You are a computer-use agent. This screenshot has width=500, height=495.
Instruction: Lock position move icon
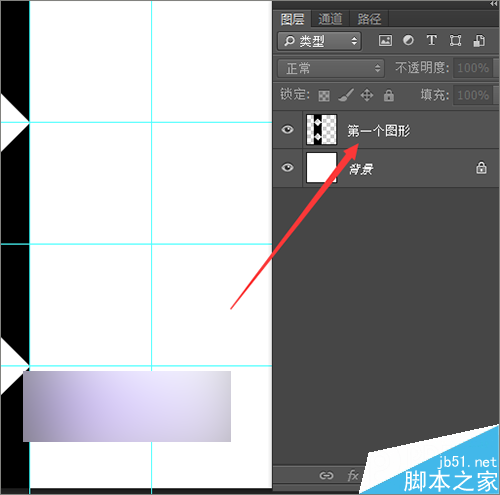[367, 95]
